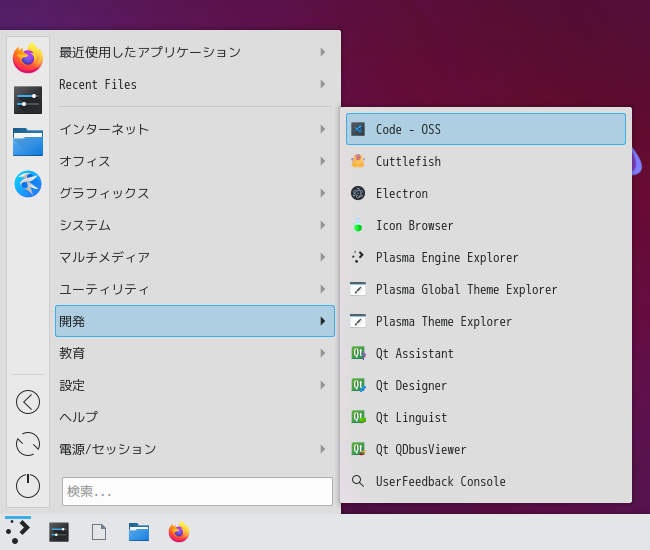This screenshot has height=550, width=650.
Task: Launch Plasma Engine Explorer entry
Action: (x=486, y=257)
